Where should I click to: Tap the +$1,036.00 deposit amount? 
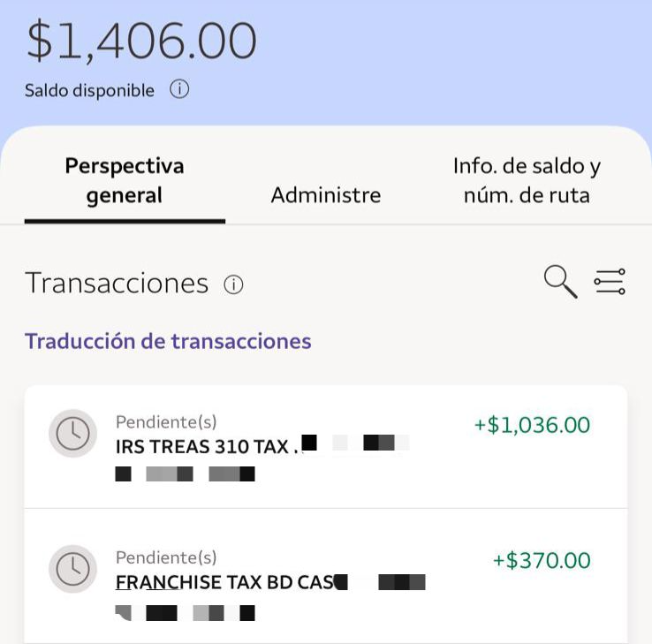click(532, 425)
